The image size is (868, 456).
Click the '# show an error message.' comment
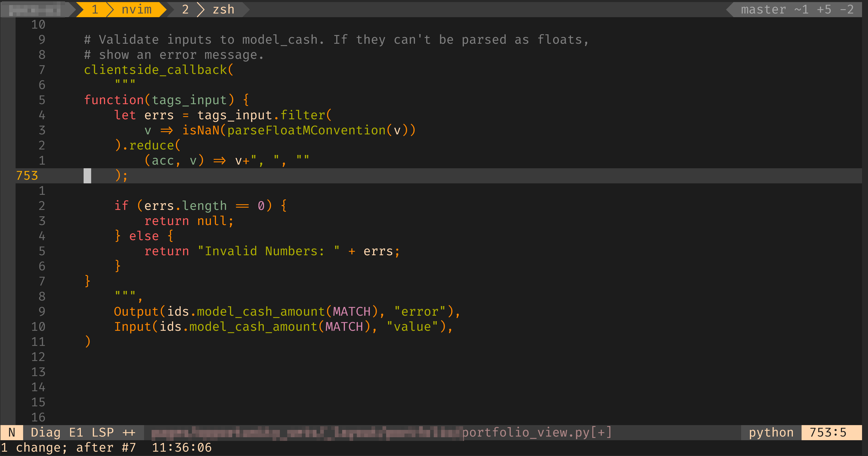click(174, 55)
